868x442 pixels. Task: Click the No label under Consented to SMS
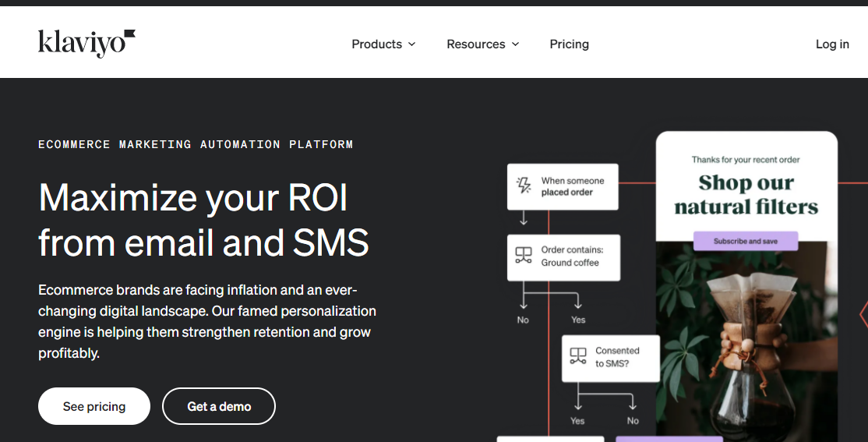pos(633,421)
